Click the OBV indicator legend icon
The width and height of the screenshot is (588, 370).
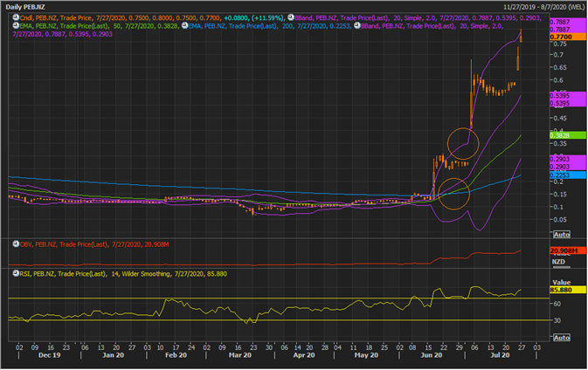tap(16, 244)
